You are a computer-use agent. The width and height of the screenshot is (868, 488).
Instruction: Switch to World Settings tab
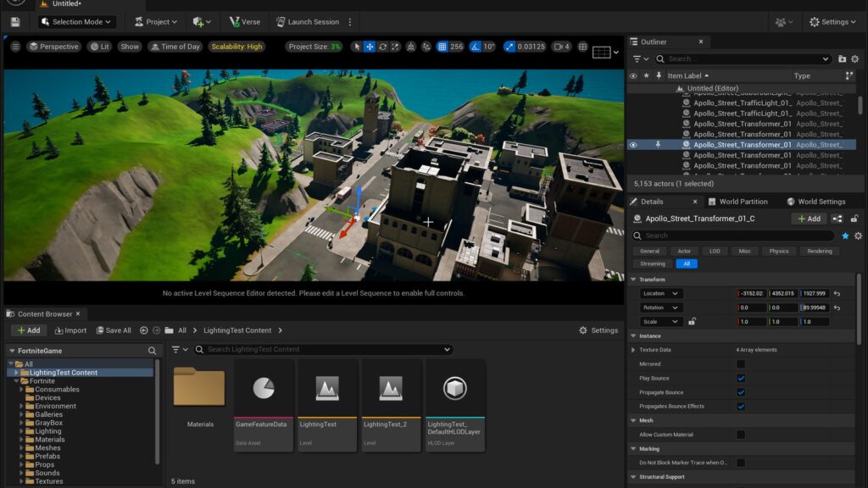(816, 202)
